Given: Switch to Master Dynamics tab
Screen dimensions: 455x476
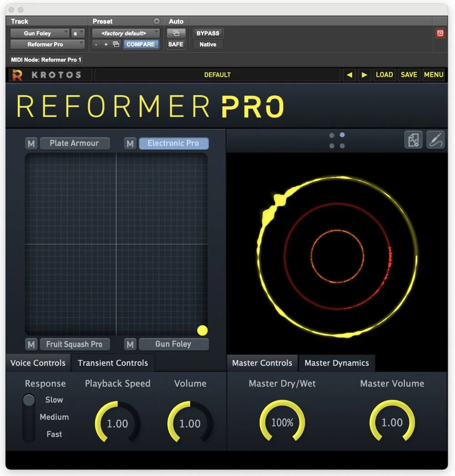Looking at the screenshot, I should point(337,363).
